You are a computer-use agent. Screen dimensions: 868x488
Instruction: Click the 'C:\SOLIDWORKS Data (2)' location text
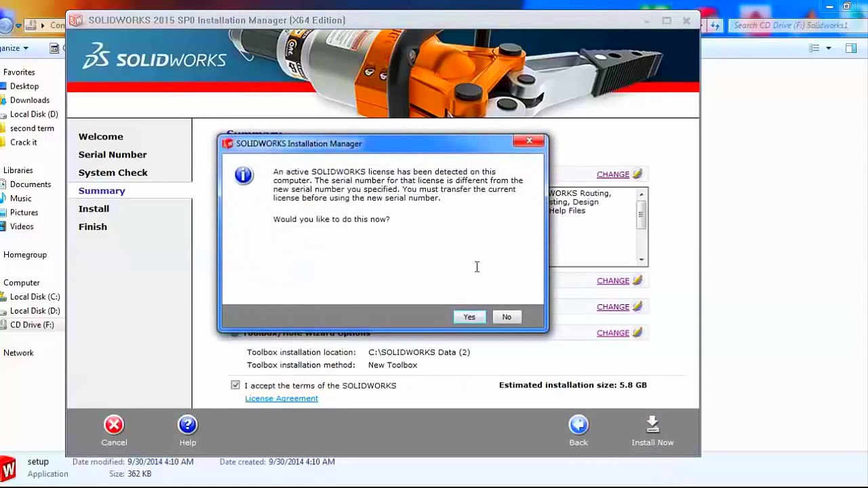[419, 352]
